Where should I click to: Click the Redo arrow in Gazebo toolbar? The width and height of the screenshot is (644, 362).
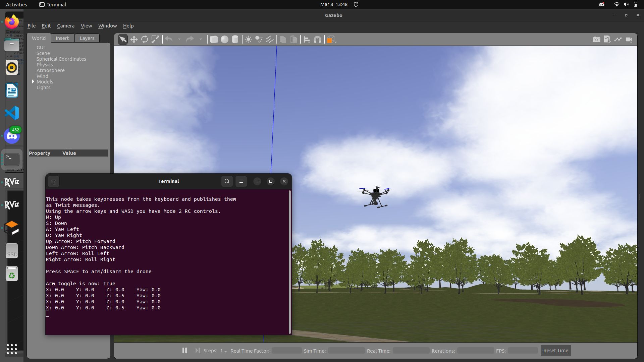click(x=190, y=40)
